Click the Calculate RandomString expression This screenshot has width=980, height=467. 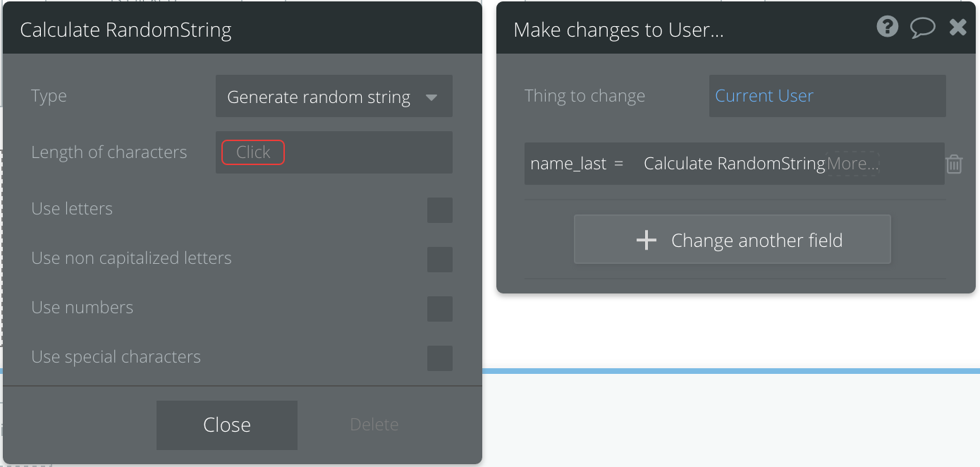pyautogui.click(x=734, y=164)
